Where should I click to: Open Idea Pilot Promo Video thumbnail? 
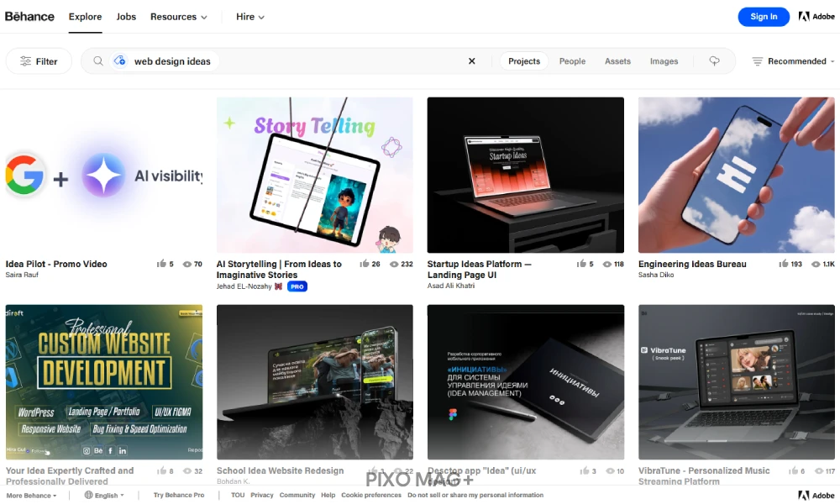pos(104,175)
